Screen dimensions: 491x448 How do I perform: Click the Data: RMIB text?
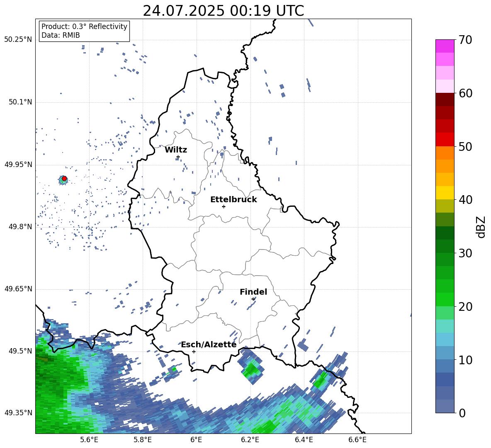point(61,35)
